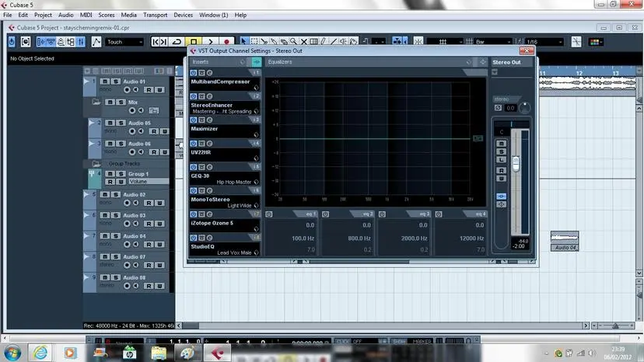Click the Stereo Out channel Solo button

pos(501,151)
